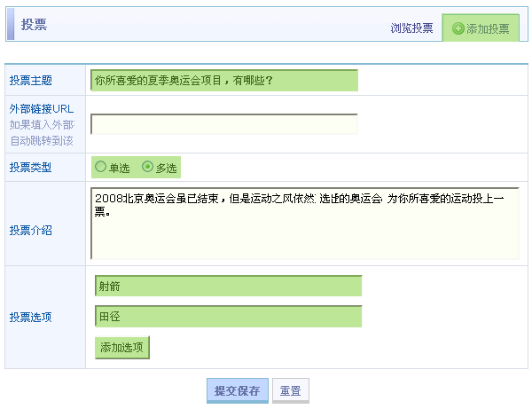Click the green plus icon beside 添加投票
The image size is (532, 409).
(458, 28)
